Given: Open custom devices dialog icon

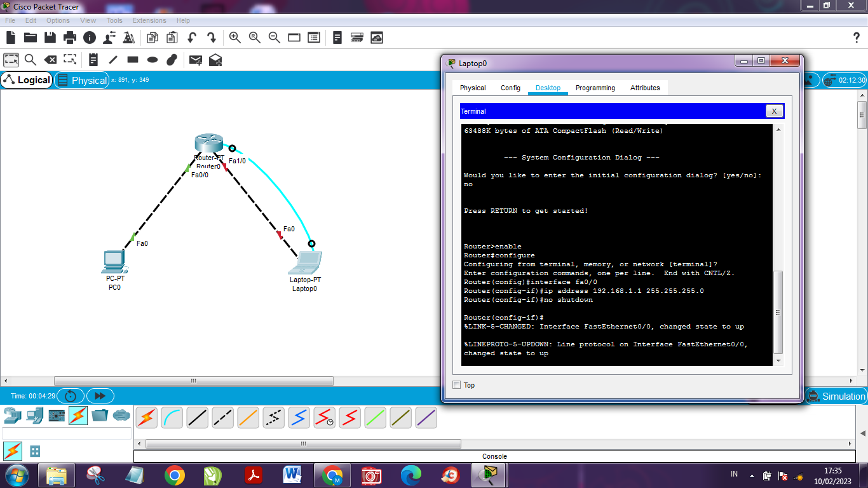Looking at the screenshot, I should point(314,37).
